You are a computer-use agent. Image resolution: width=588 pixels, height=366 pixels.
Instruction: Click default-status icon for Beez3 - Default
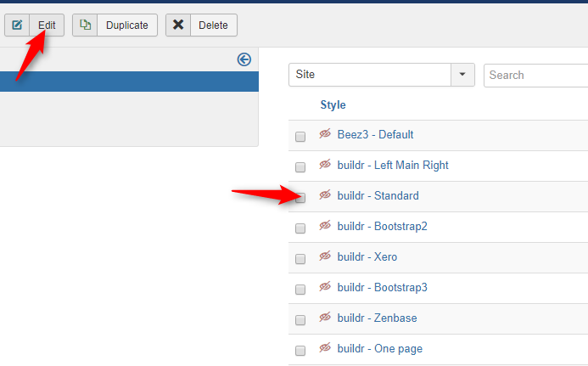[325, 133]
